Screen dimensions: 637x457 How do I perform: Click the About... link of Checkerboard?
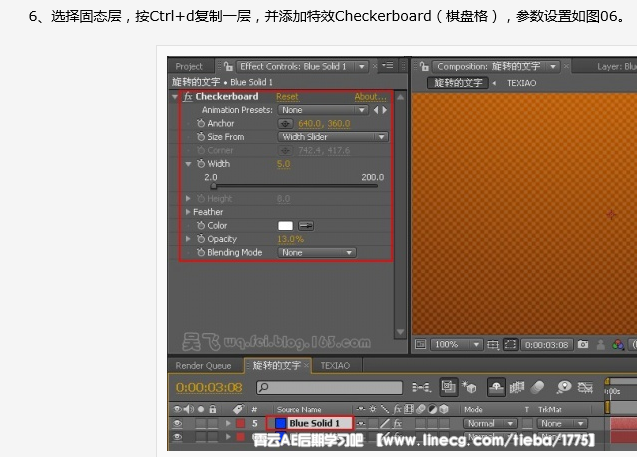[x=370, y=97]
